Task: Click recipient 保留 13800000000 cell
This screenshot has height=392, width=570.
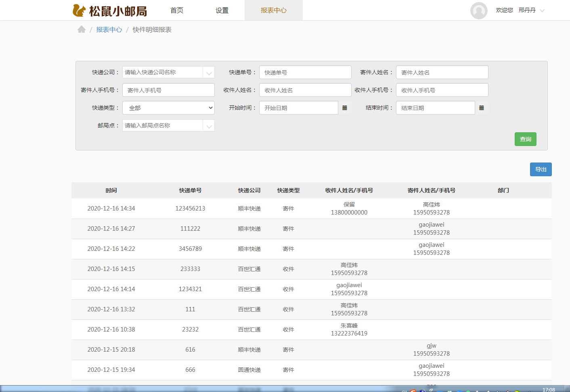Action: 349,209
